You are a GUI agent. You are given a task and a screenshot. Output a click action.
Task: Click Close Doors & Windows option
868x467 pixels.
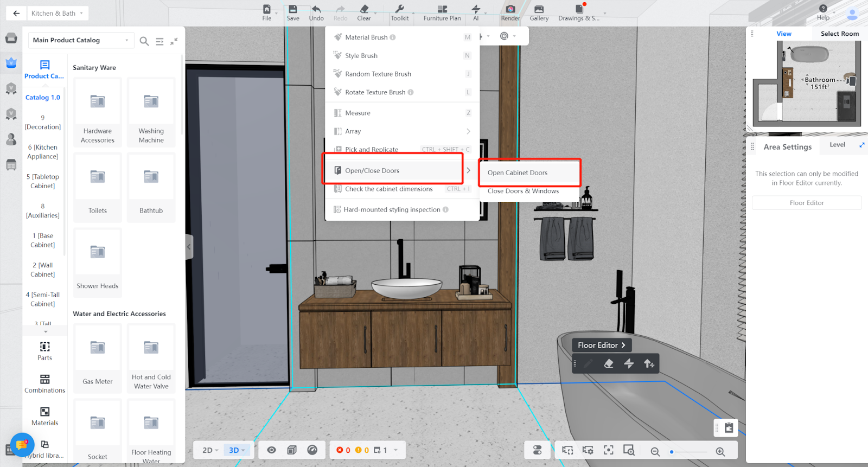(523, 191)
